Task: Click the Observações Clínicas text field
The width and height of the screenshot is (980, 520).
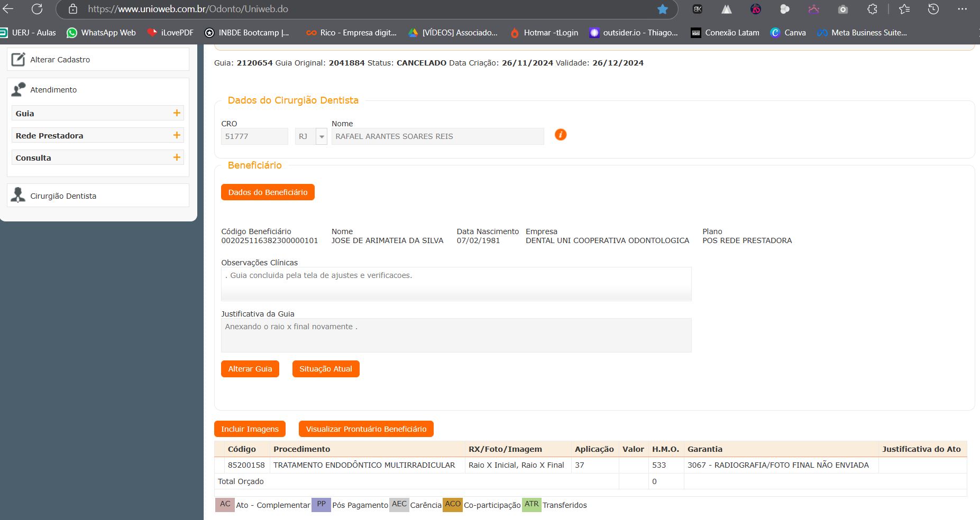Action: coord(456,284)
